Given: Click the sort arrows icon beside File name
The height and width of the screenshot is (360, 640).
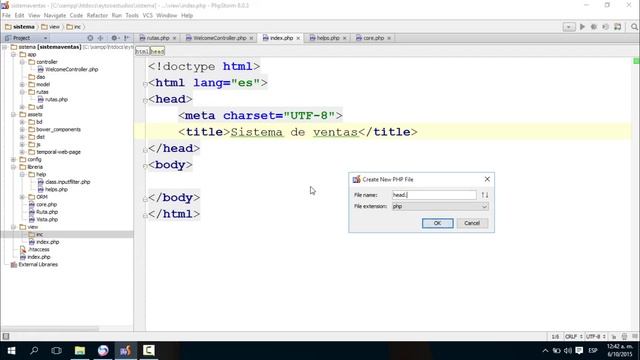Looking at the screenshot, I should coord(484,195).
